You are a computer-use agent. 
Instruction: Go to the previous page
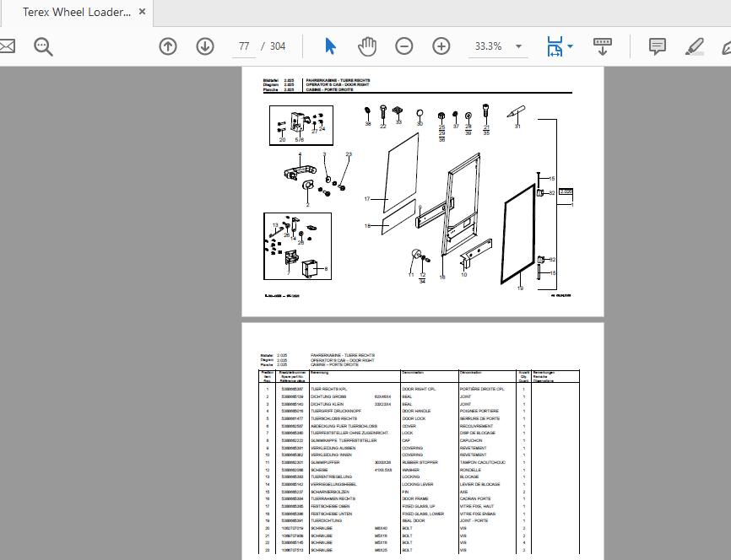pyautogui.click(x=168, y=46)
